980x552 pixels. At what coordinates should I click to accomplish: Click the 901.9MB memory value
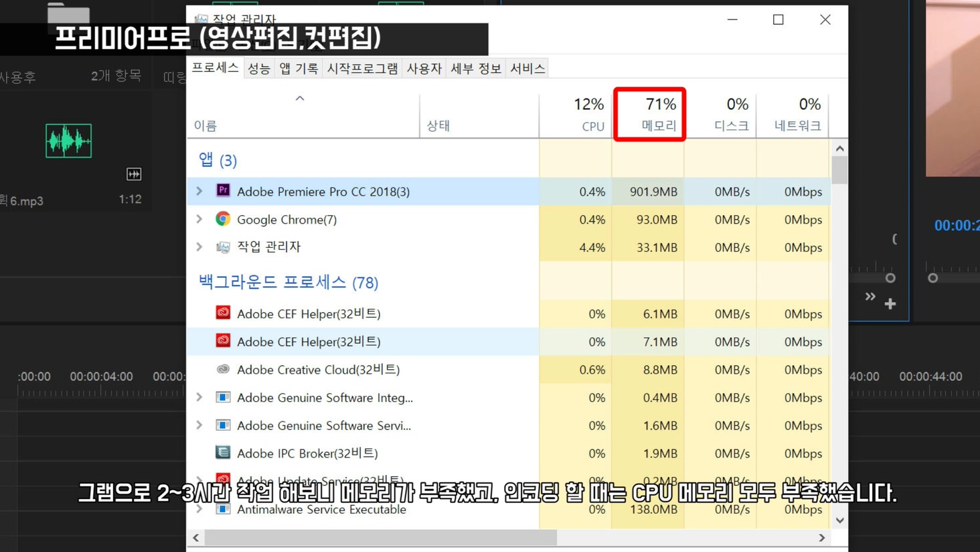(x=653, y=192)
